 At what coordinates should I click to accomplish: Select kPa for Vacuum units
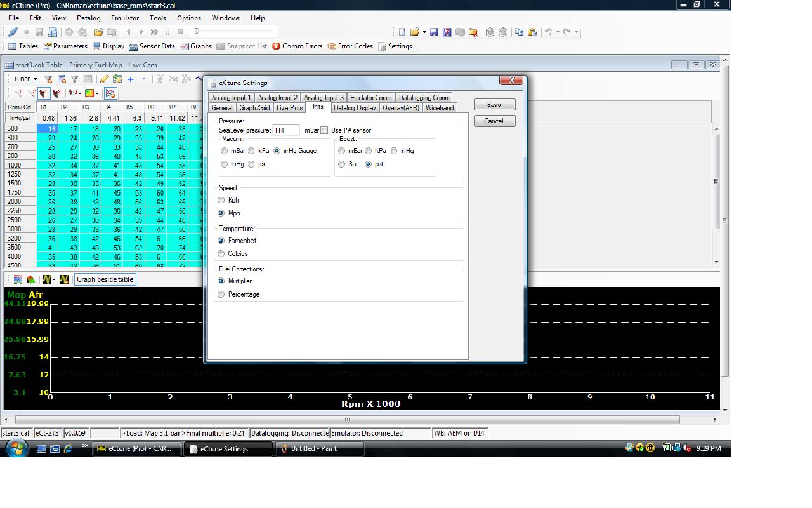point(251,151)
